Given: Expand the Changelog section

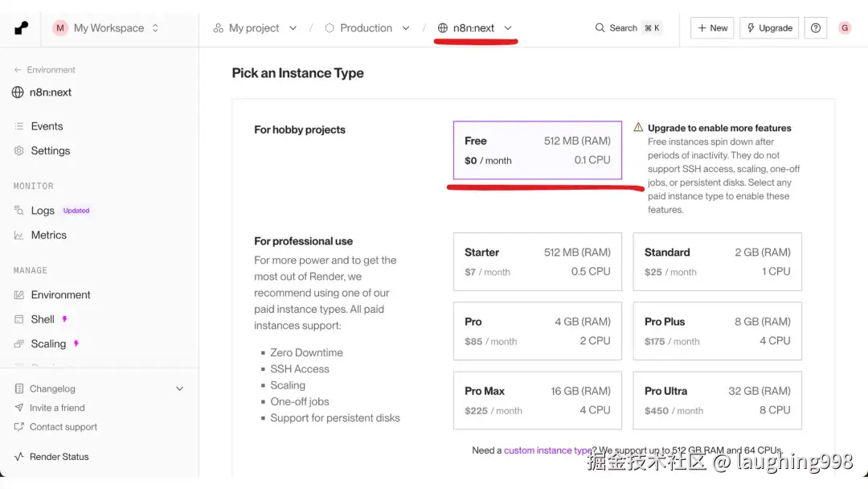Looking at the screenshot, I should coord(179,388).
